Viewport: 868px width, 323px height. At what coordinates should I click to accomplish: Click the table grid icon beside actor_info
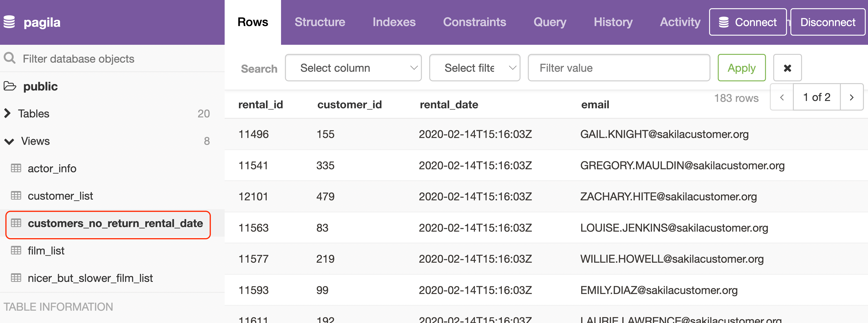coord(16,168)
